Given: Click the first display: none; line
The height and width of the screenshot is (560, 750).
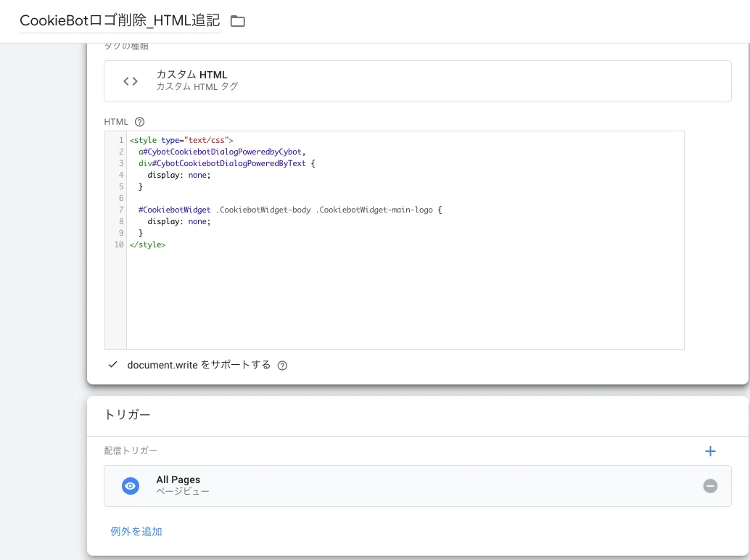Looking at the screenshot, I should [x=179, y=175].
